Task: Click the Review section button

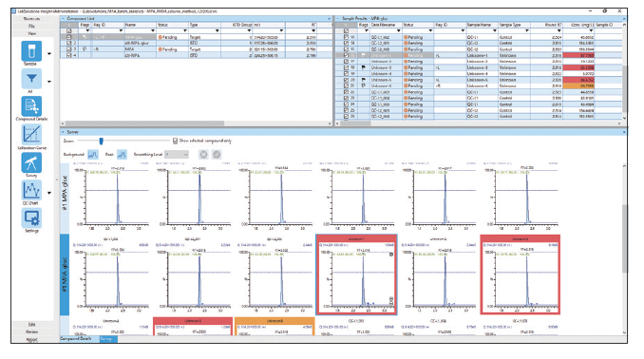Action: click(31, 331)
